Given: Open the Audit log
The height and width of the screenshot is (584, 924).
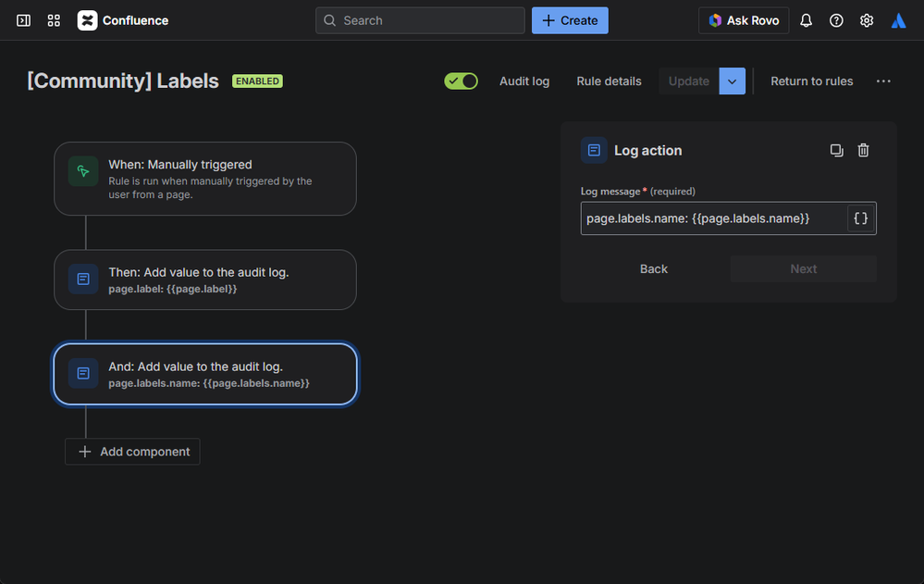Looking at the screenshot, I should pyautogui.click(x=524, y=81).
